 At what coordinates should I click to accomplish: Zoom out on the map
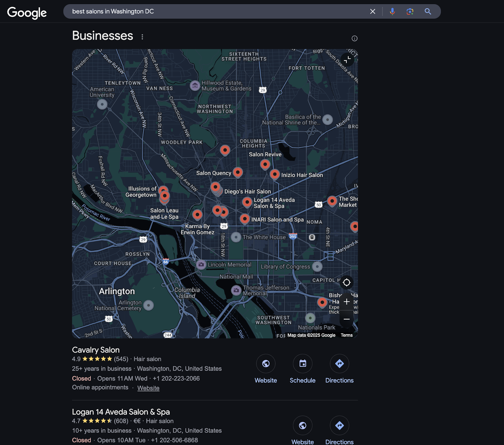346,319
